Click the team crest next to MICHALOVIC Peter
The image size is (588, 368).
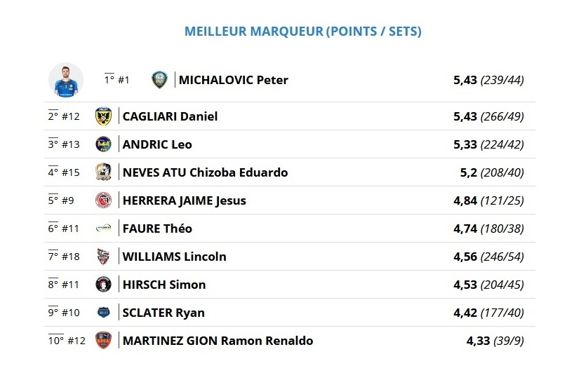159,80
